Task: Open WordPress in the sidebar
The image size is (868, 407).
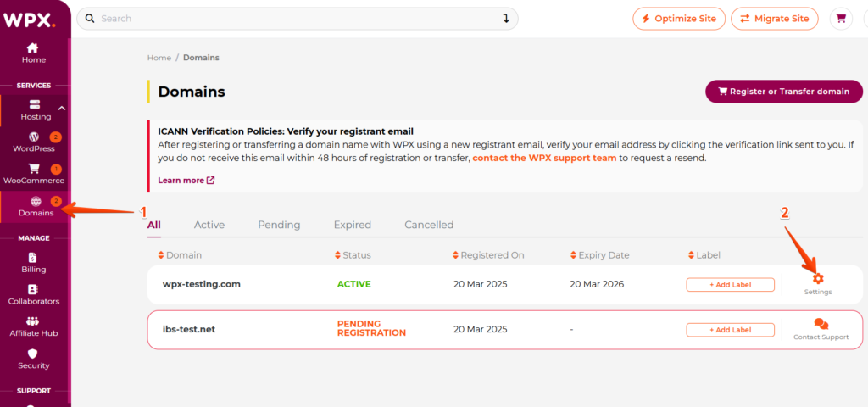Action: click(x=34, y=142)
